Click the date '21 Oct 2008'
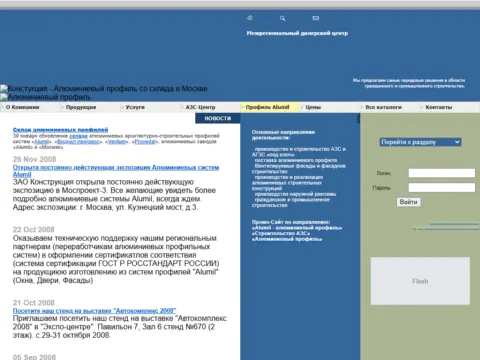Image resolution: width=480 pixels, height=360 pixels. coord(33,303)
